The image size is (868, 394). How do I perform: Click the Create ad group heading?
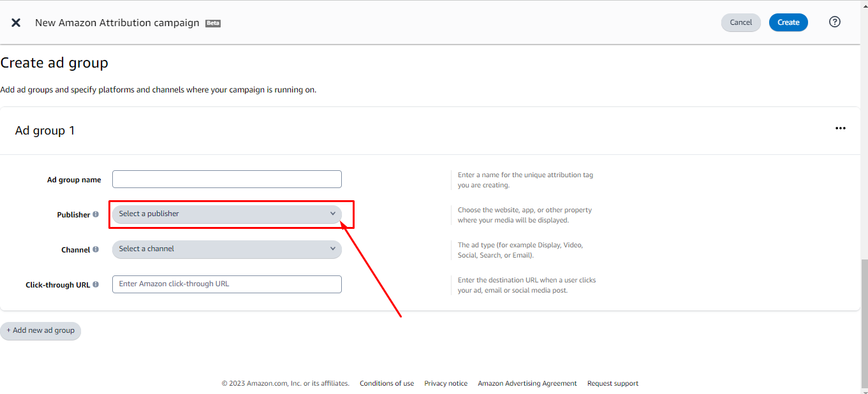coord(54,62)
